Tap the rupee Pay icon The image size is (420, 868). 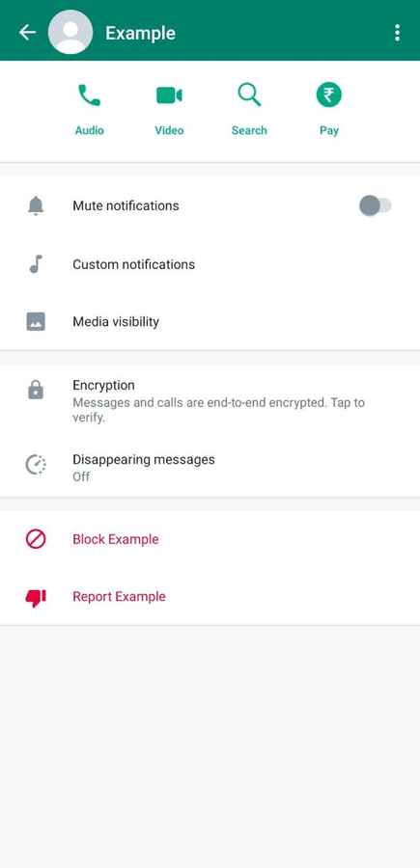tap(328, 95)
